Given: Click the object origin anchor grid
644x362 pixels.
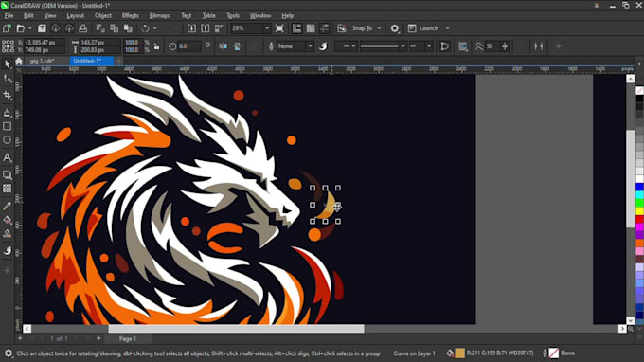Looking at the screenshot, I should coord(8,46).
